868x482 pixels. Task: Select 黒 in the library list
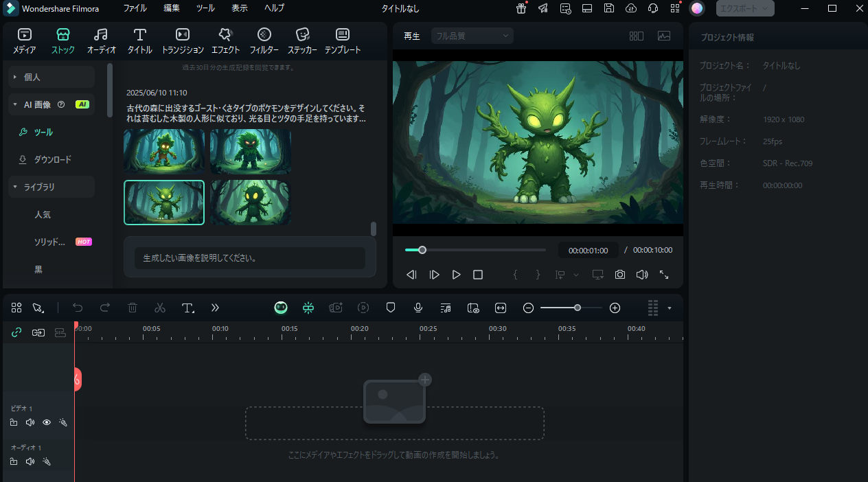pos(38,269)
